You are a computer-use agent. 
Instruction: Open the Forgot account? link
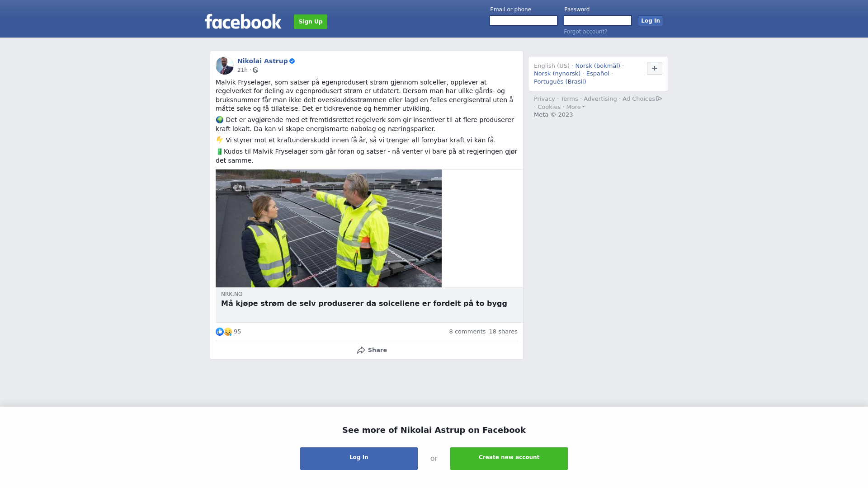tap(585, 32)
